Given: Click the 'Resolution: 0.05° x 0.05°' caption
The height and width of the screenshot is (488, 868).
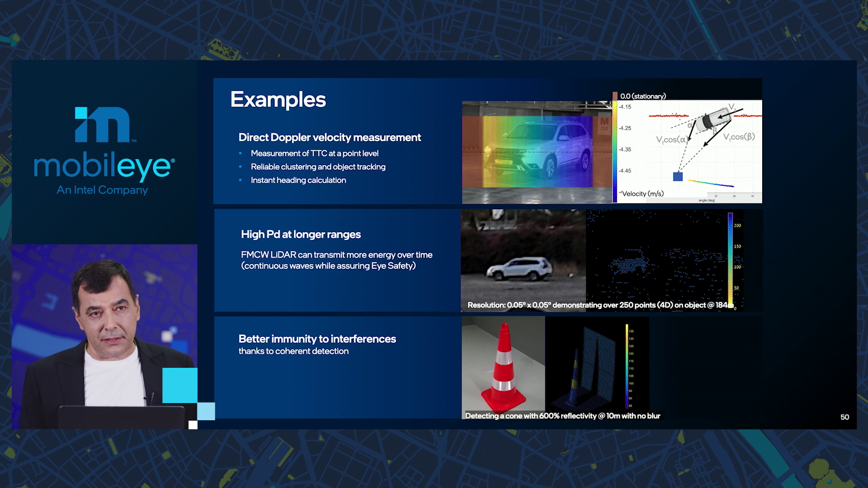Looking at the screenshot, I should pos(599,305).
